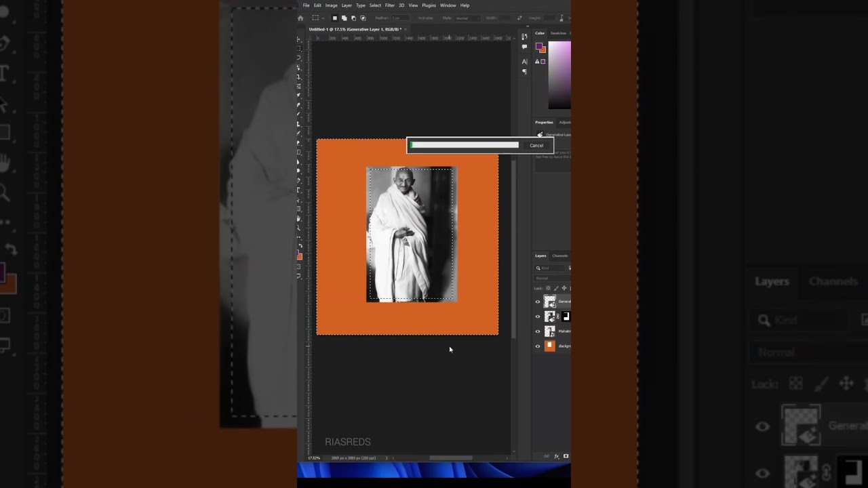
Task: Select the Gradient tool
Action: pos(299,152)
